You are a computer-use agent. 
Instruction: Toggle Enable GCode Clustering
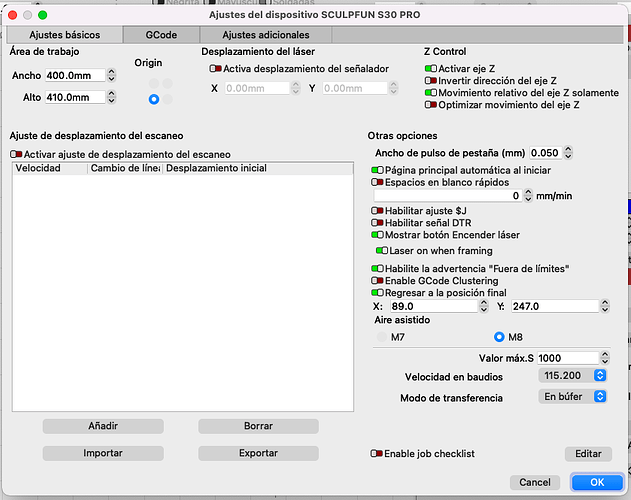point(377,281)
